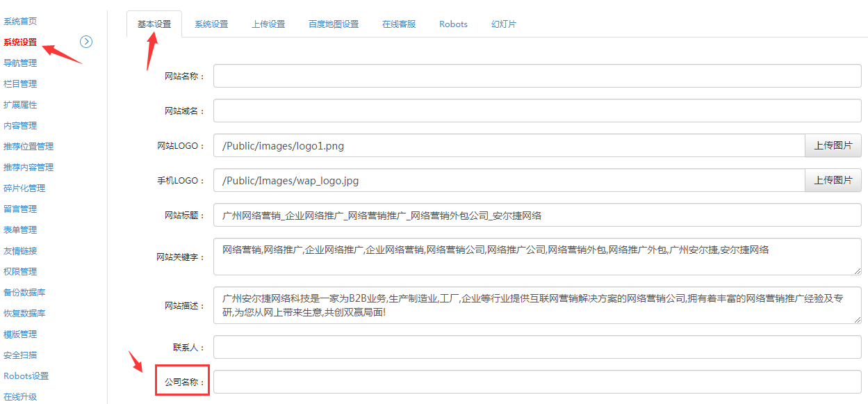Image resolution: width=868 pixels, height=404 pixels.
Task: Switch to the 幻灯片 tab
Action: pos(504,24)
